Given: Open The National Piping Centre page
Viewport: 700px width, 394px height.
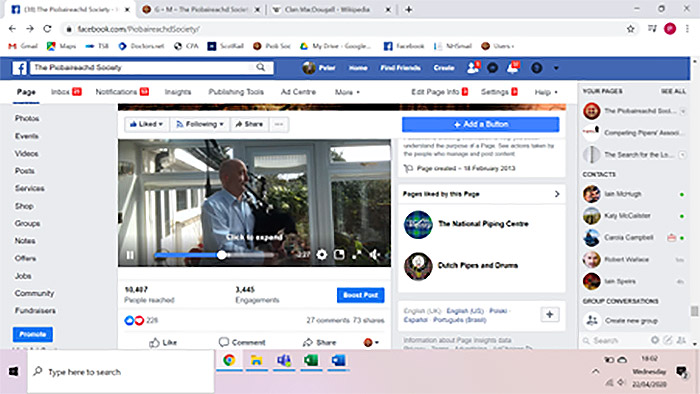Looking at the screenshot, I should [483, 224].
